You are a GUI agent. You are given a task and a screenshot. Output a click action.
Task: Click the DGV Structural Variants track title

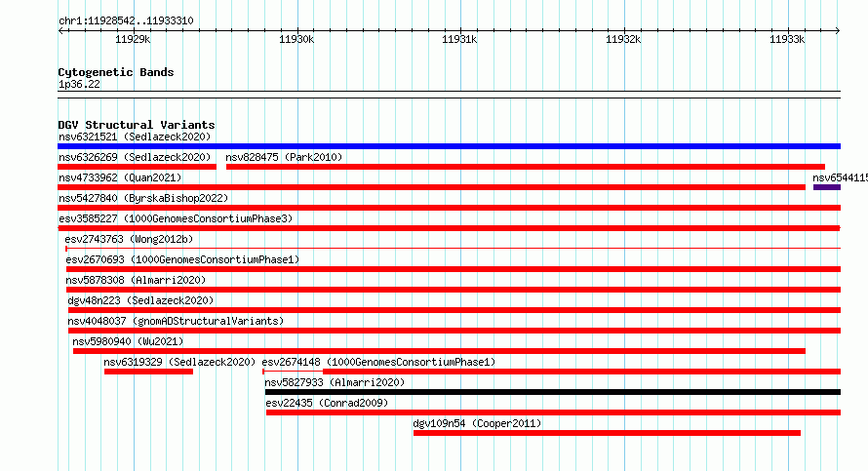click(x=137, y=125)
